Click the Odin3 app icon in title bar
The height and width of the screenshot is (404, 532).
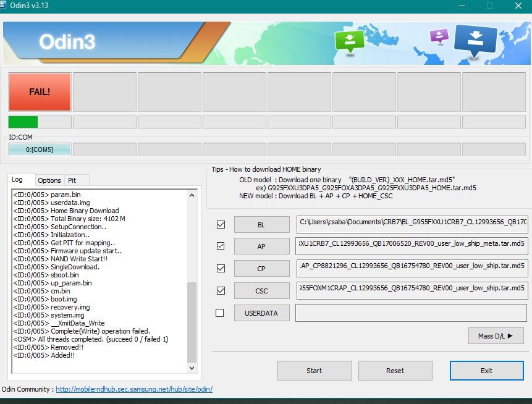(x=2, y=6)
